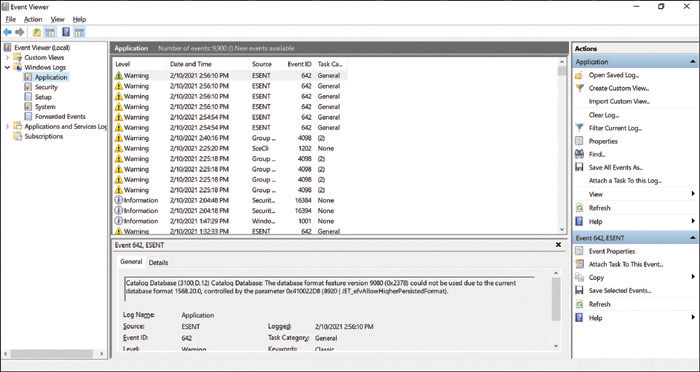Click the event list vertical scrollbar
This screenshot has height=372, width=700.
click(562, 145)
